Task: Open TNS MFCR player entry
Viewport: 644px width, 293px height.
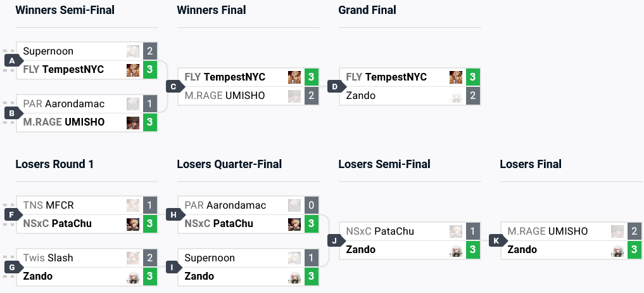Action: (x=48, y=205)
